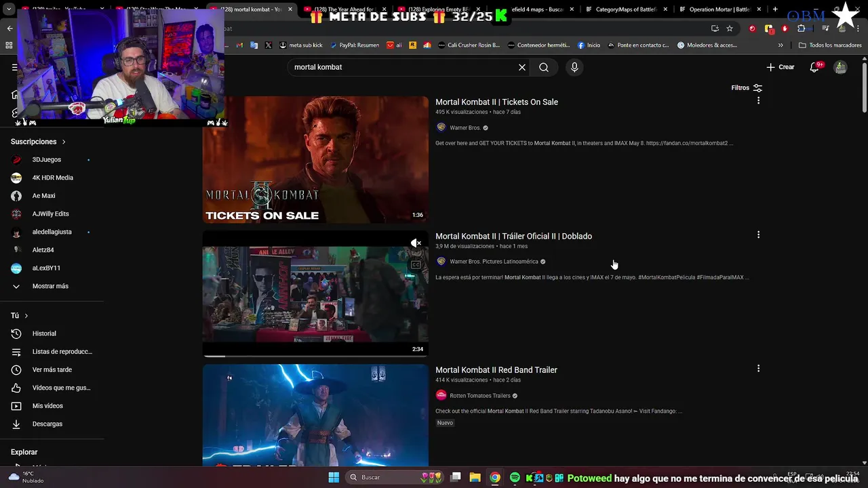This screenshot has width=868, height=488.
Task: Start voice search with the microphone icon
Action: pos(574,67)
